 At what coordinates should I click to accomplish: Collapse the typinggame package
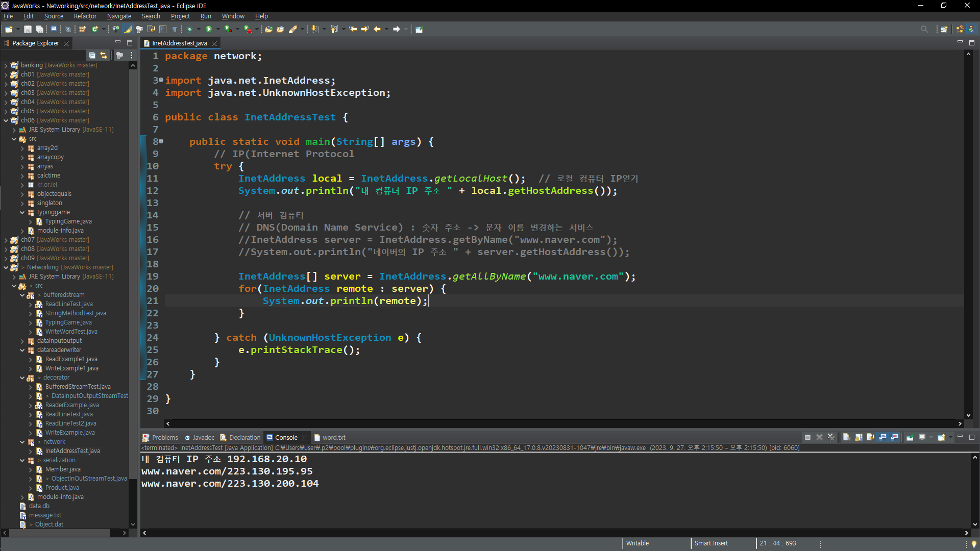coord(22,212)
